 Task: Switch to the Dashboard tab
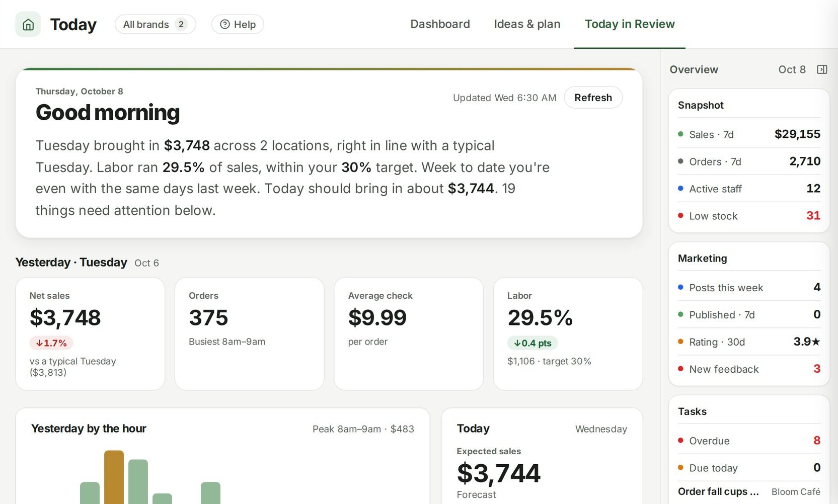coord(440,24)
